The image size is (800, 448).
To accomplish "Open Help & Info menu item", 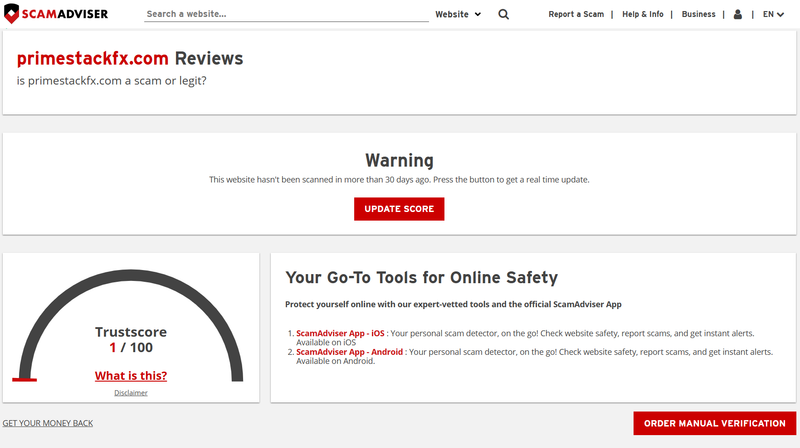I will click(642, 14).
